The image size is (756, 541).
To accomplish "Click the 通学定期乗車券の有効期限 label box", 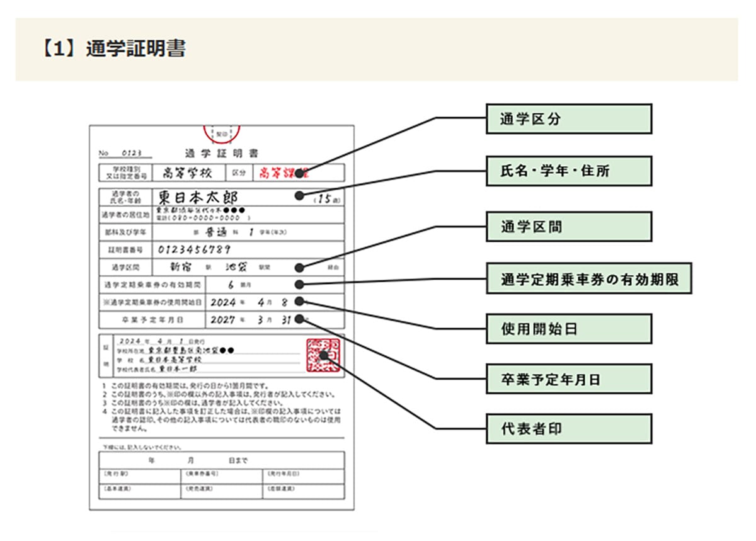I will coord(589,279).
